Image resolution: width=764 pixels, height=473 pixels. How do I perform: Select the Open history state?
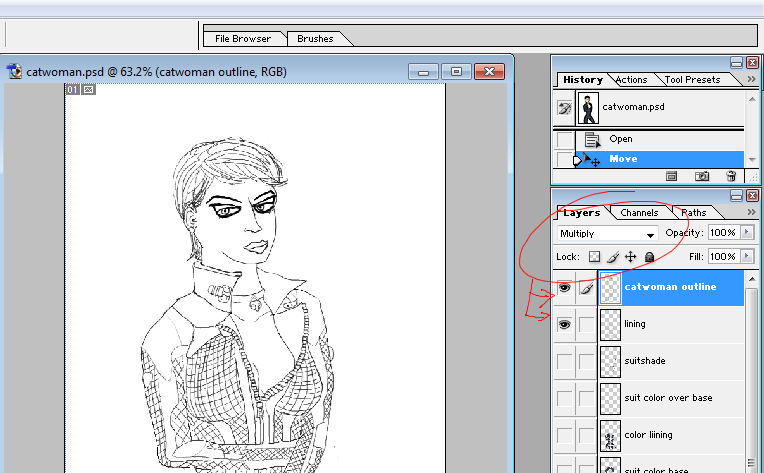[x=620, y=139]
